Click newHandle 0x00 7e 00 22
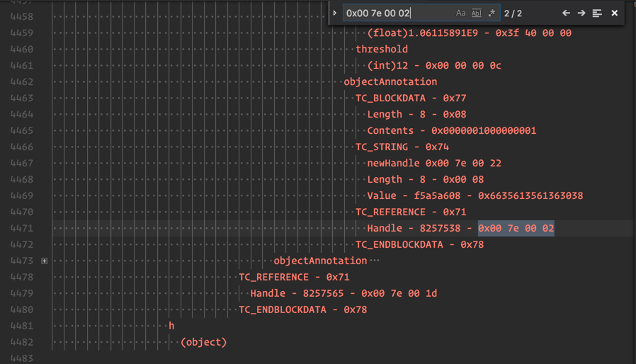The height and width of the screenshot is (364, 636). 434,163
